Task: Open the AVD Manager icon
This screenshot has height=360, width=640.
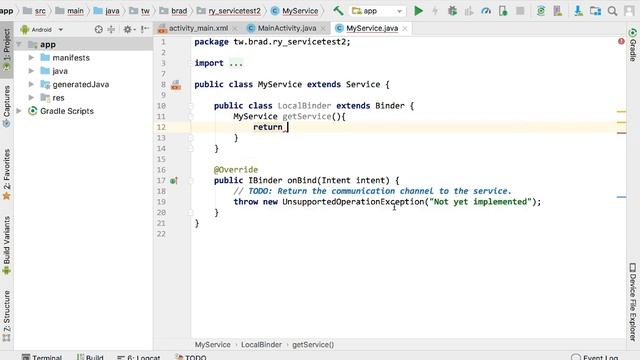Action: (x=558, y=11)
